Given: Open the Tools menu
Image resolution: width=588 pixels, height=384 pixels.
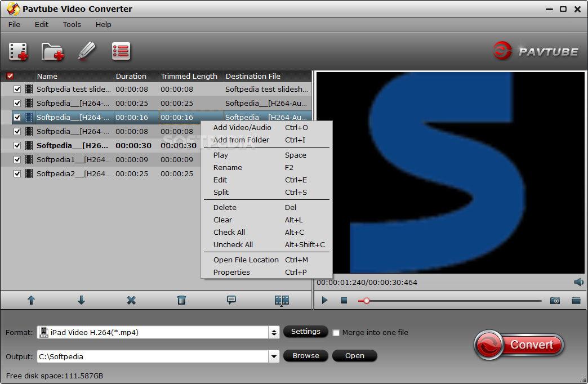Looking at the screenshot, I should click(72, 24).
